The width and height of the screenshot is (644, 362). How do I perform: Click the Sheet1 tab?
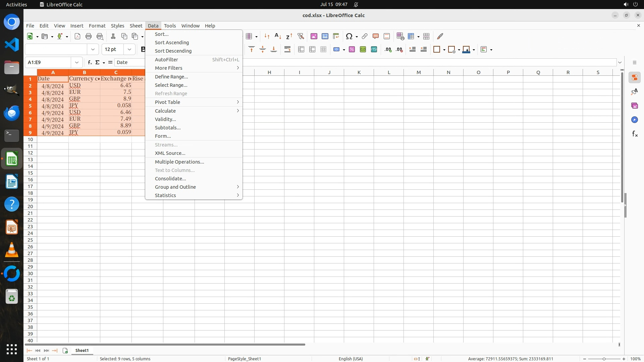82,351
